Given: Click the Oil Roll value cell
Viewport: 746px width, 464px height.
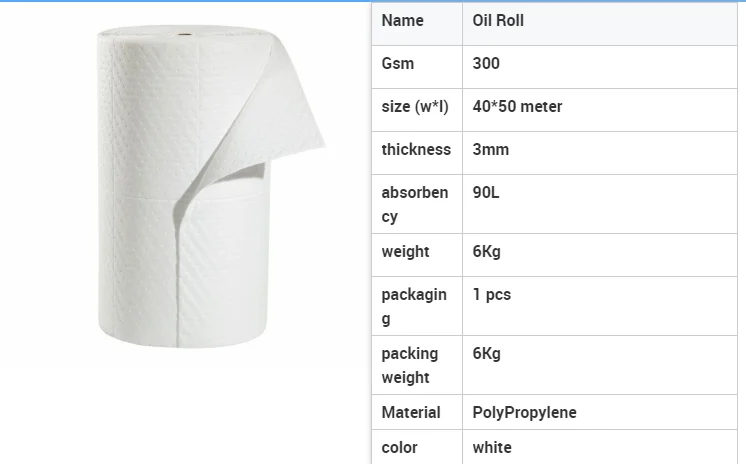Looking at the screenshot, I should tap(600, 24).
